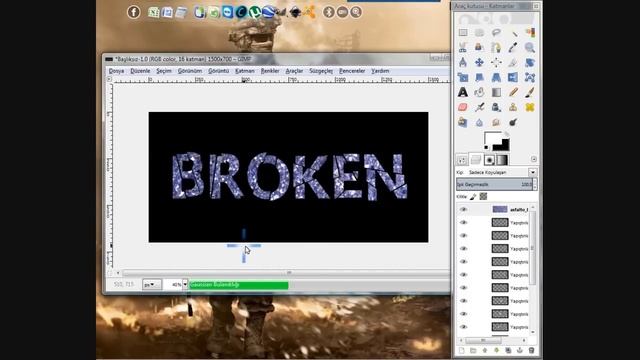Open the Renkler menu
Screen dimensions: 640x360
pos(270,71)
